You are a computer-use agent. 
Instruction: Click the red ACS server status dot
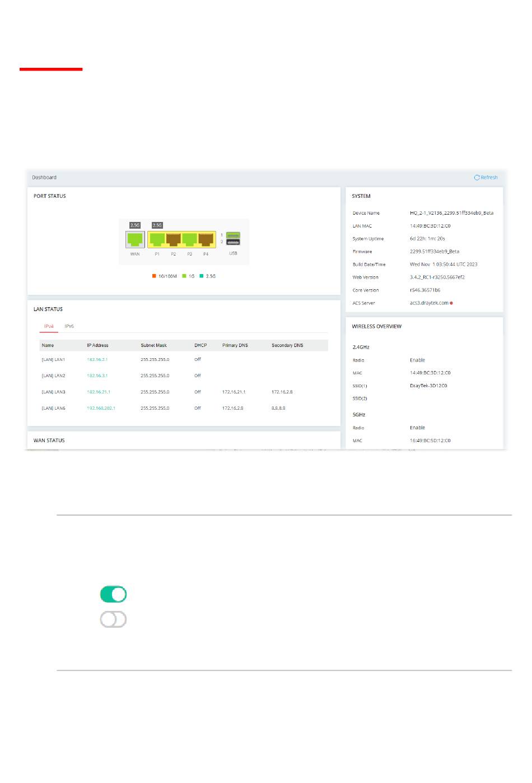[451, 303]
